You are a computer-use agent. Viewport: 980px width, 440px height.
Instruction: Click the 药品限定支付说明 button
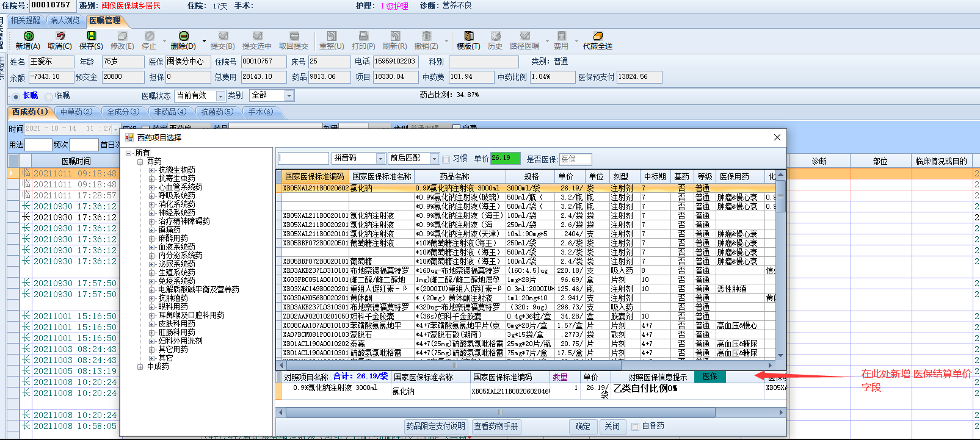pos(436,427)
